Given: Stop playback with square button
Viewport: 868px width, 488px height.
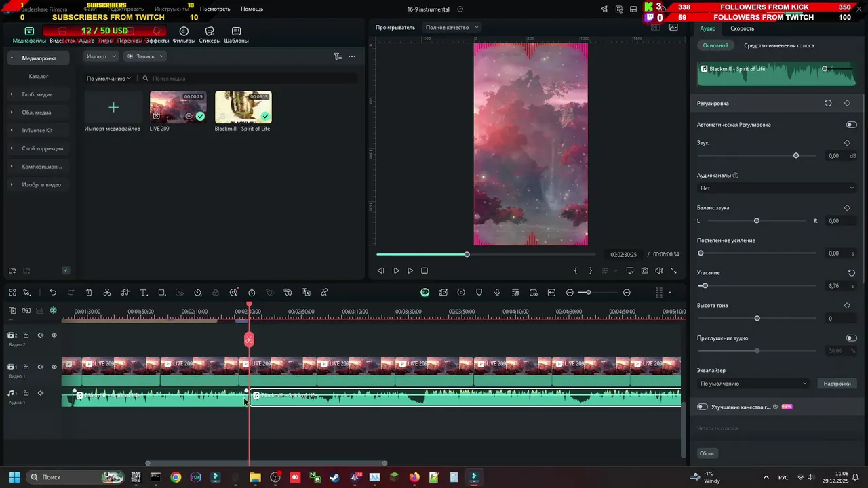Looking at the screenshot, I should click(425, 270).
